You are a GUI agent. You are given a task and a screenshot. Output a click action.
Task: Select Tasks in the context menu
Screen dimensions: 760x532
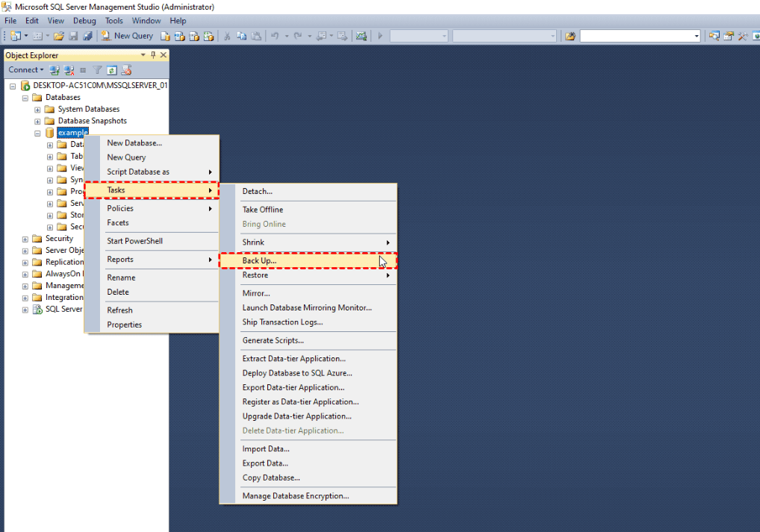click(152, 190)
